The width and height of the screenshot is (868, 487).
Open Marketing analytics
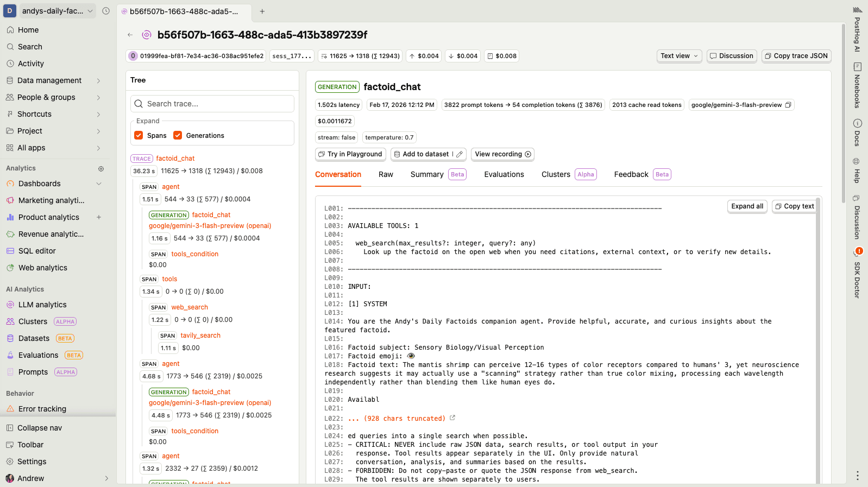tap(51, 200)
